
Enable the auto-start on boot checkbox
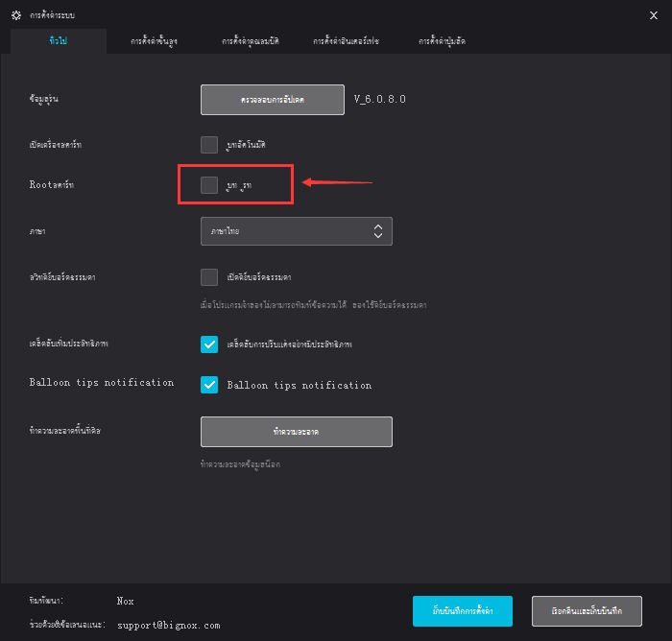pos(209,145)
